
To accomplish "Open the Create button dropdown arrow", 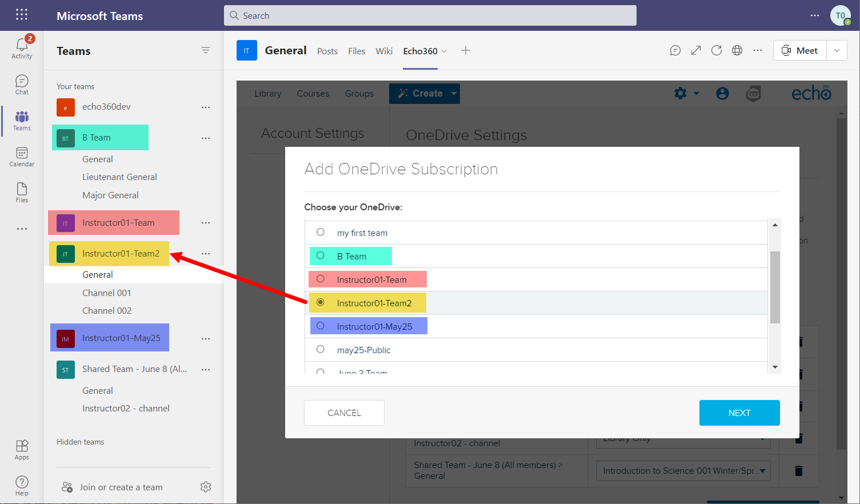I will [x=454, y=93].
